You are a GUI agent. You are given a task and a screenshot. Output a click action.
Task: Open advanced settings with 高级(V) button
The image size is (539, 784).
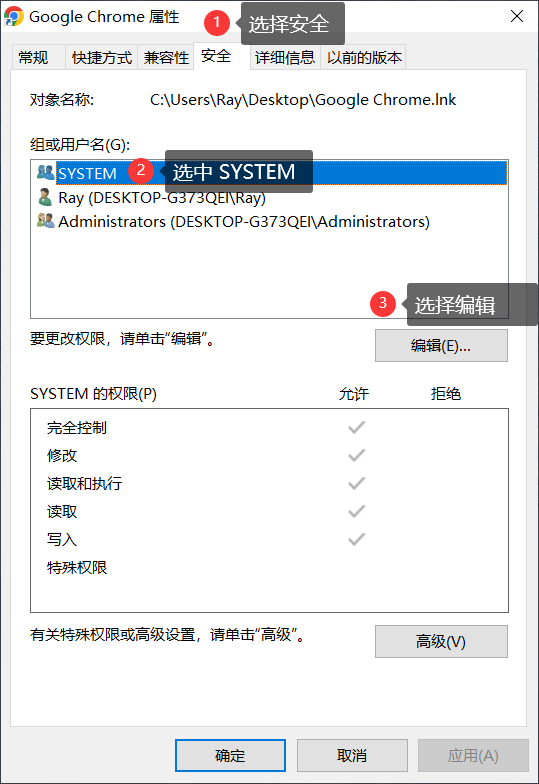click(441, 642)
